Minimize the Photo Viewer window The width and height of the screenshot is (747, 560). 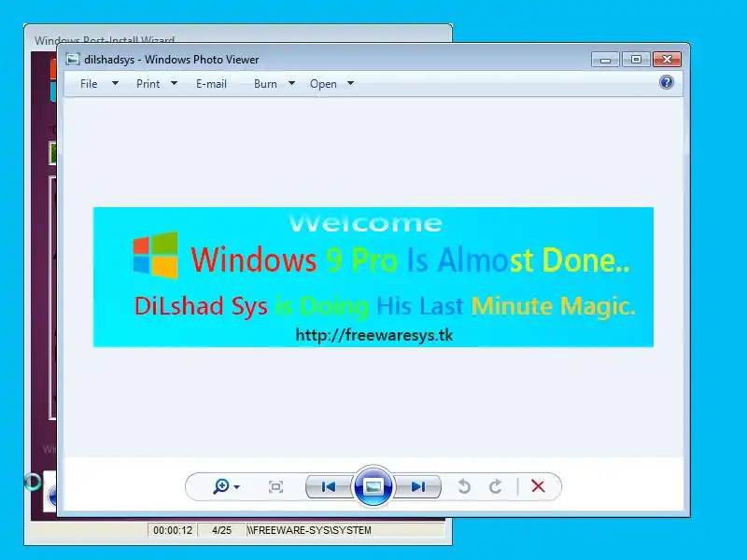tap(605, 60)
